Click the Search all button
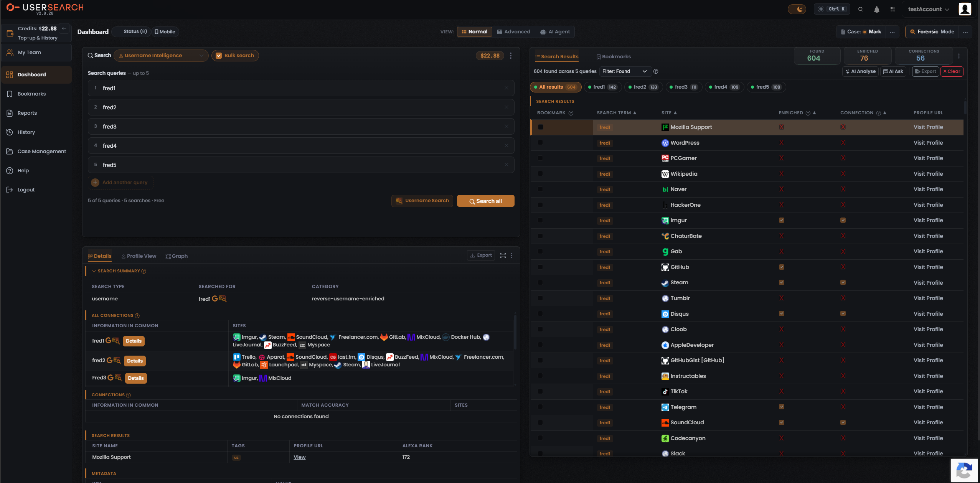The image size is (980, 483). [485, 201]
